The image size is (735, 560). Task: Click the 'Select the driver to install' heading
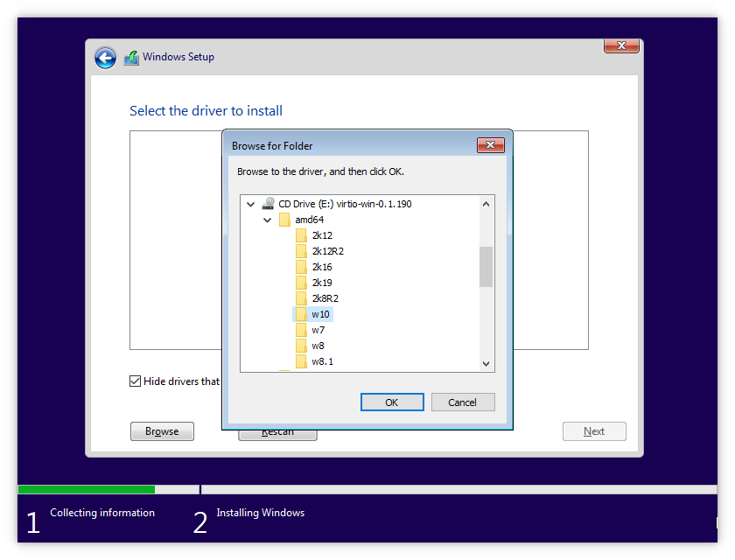click(206, 111)
